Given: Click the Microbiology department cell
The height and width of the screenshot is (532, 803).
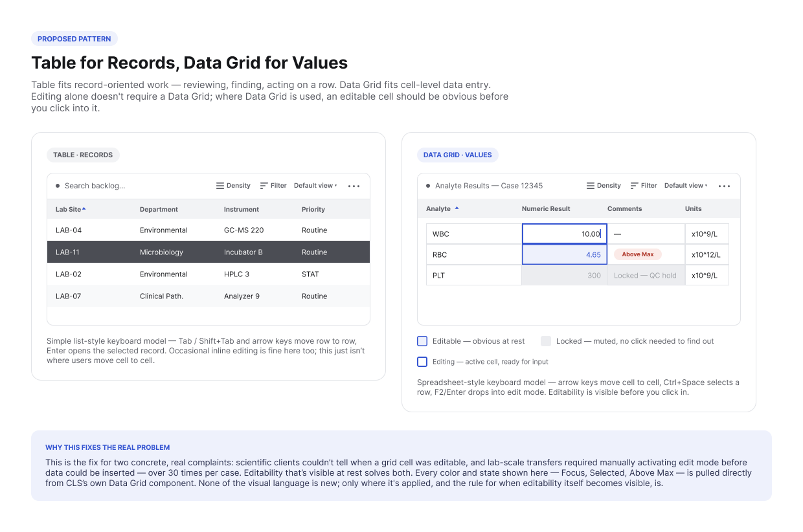Looking at the screenshot, I should (x=161, y=252).
